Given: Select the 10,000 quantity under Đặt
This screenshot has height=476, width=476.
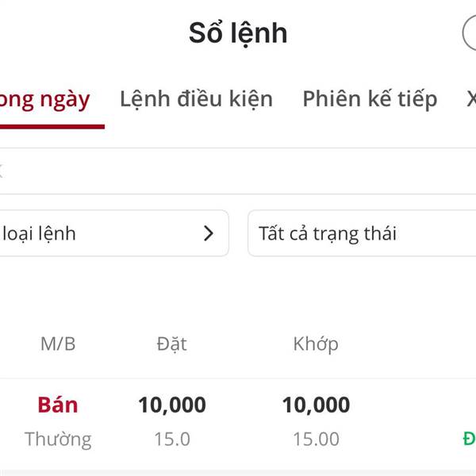Looking at the screenshot, I should (172, 405).
